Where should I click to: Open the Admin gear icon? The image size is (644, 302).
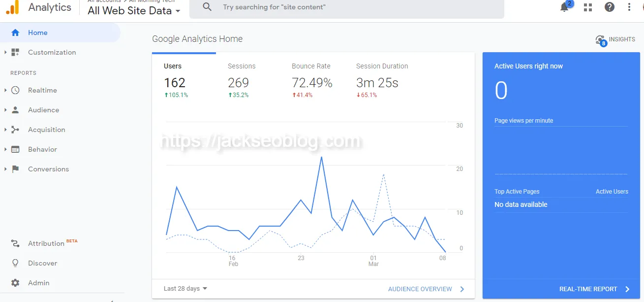(x=15, y=283)
